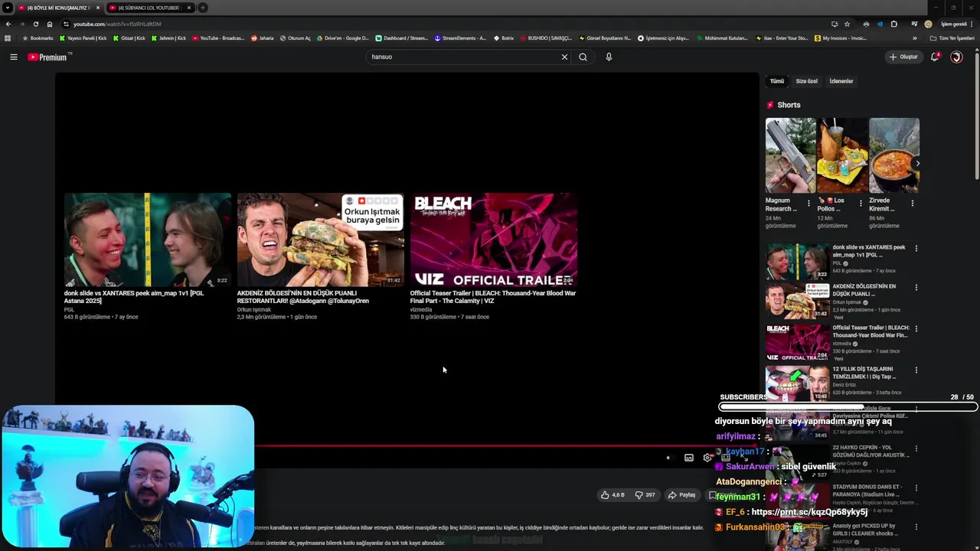Close the BÖYLE Mİ KONUŞMALIYIZ tab
This screenshot has width=980, height=551.
coord(97,8)
